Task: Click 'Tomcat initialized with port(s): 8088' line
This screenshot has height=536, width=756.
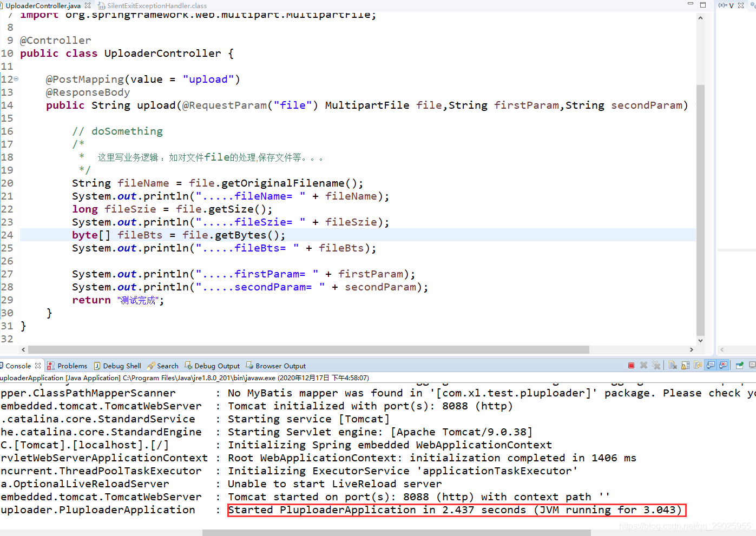Action: [x=370, y=406]
